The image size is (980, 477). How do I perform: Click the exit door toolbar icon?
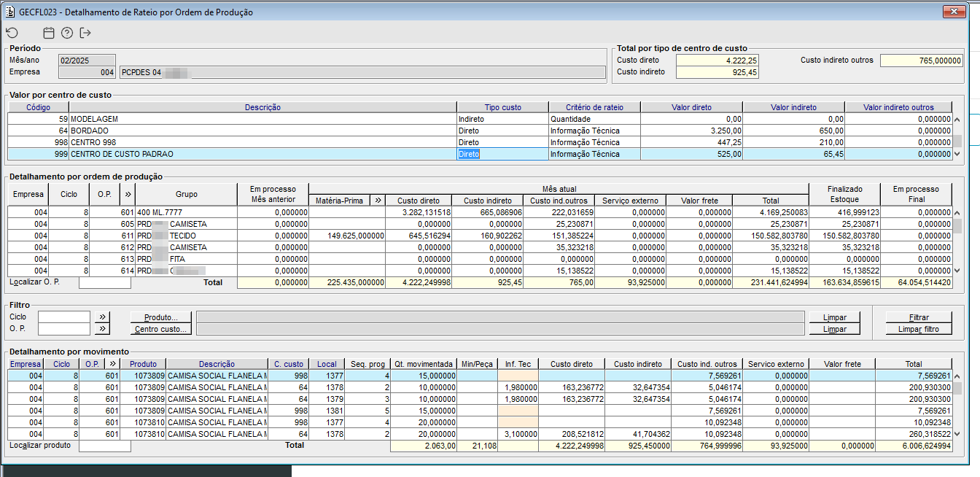tap(85, 33)
